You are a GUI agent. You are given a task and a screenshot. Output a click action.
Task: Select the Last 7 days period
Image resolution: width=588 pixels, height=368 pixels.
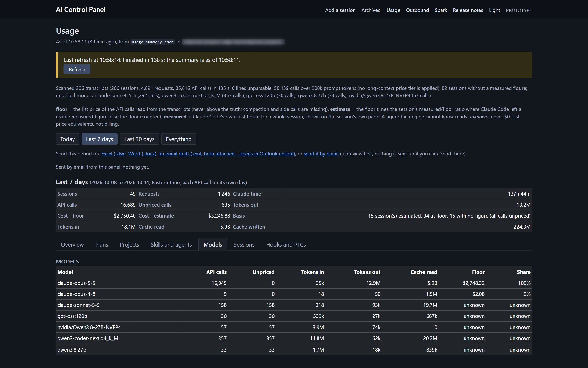[x=99, y=139]
